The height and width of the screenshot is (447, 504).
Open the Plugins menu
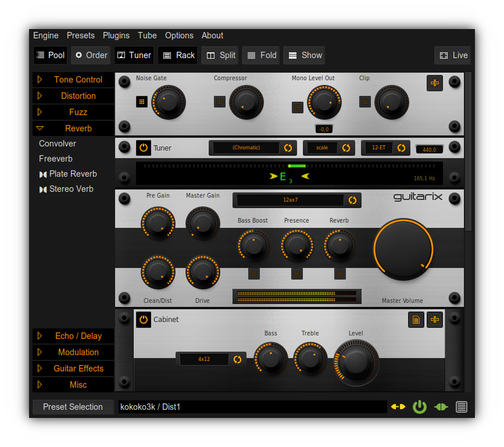coord(116,35)
